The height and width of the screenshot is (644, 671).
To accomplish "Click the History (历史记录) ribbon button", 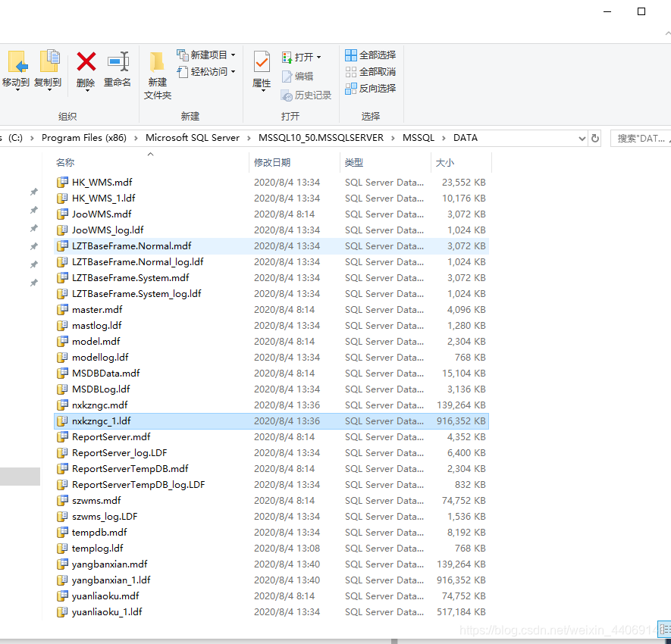I will tap(306, 95).
